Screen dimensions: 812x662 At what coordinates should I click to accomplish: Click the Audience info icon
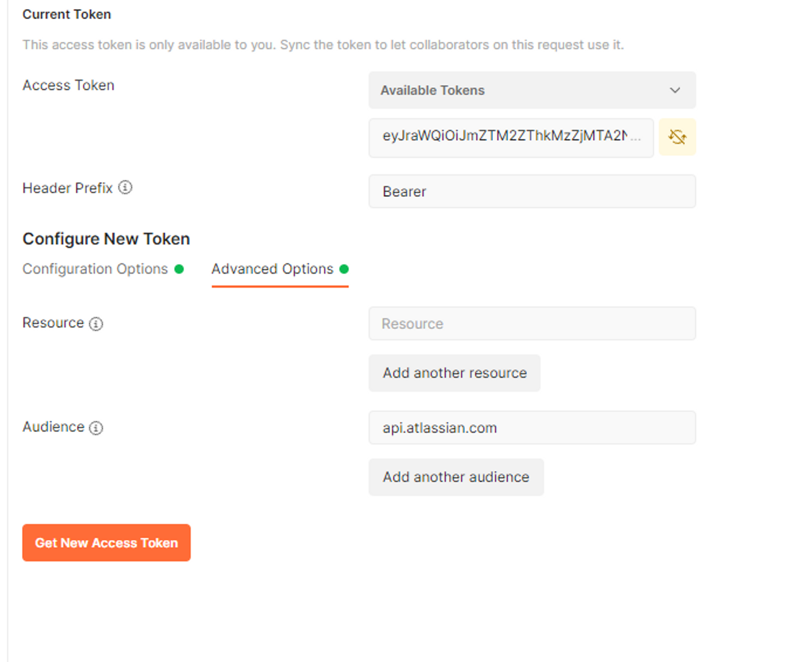[x=96, y=428]
